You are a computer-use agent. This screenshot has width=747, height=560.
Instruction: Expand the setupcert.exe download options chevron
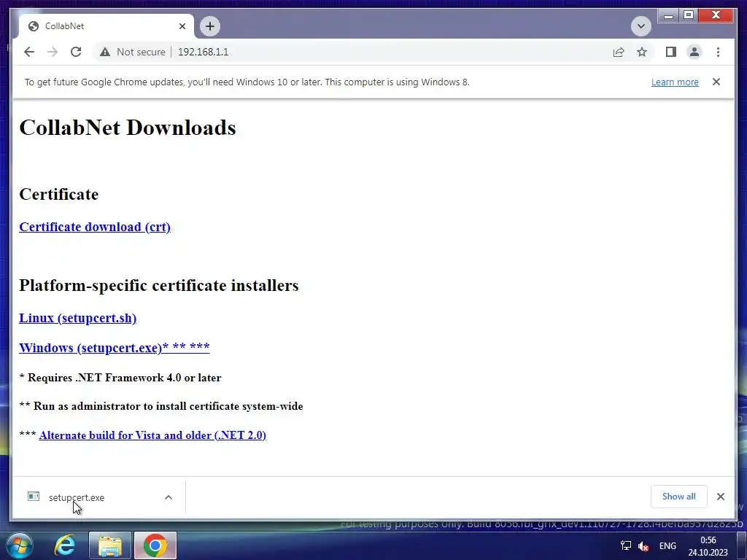pyautogui.click(x=169, y=497)
